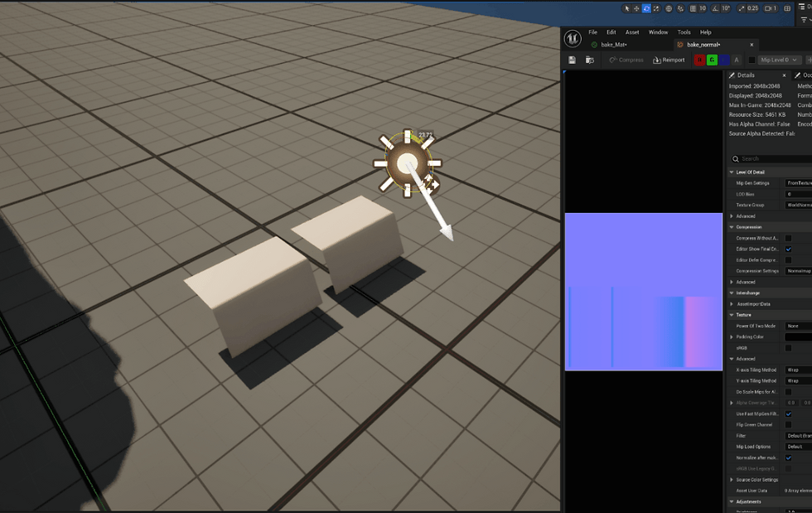Close the Details panel tab
Image resolution: width=812 pixels, height=513 pixels.
[784, 75]
